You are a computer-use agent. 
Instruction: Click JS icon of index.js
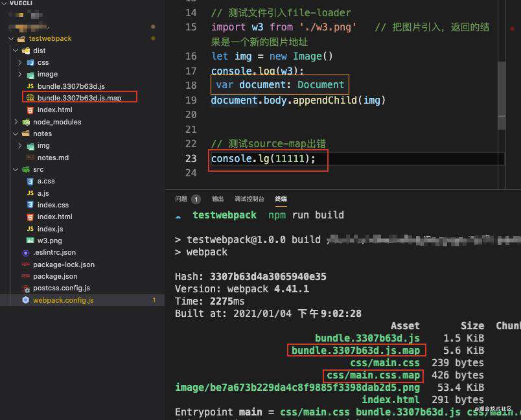point(30,229)
